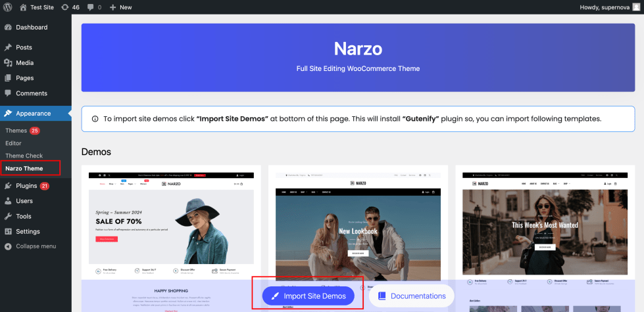The height and width of the screenshot is (312, 644).
Task: Open the Documentations button
Action: [x=412, y=296]
